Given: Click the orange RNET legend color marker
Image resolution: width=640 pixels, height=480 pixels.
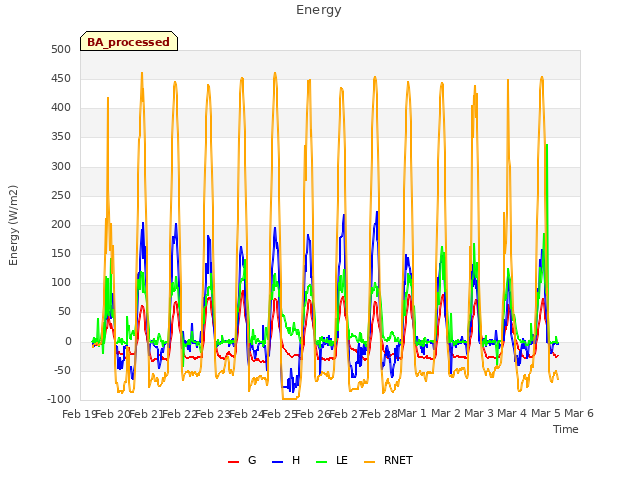Looking at the screenshot, I should click(x=369, y=462).
